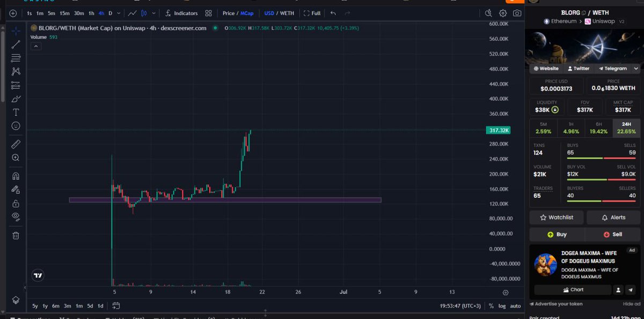Select the trend line drawing tool

16,45
